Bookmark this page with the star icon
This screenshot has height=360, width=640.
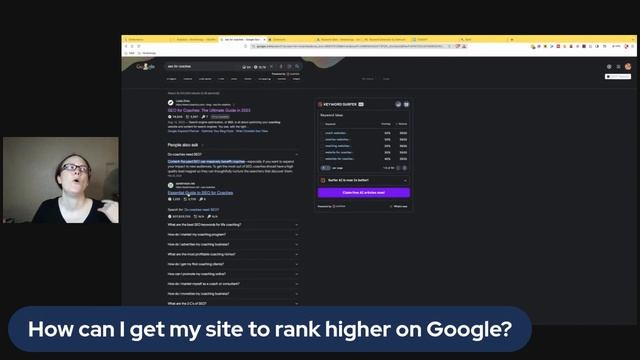(449, 46)
